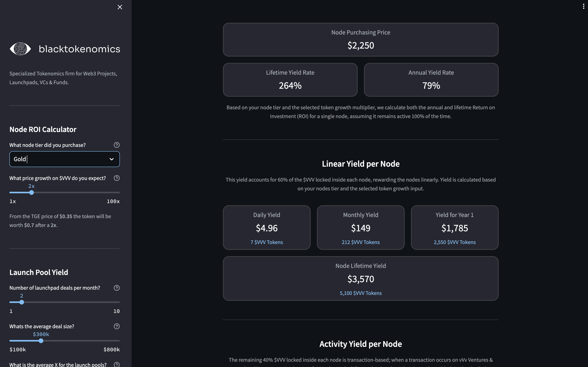Click the 100x maximum price growth label
This screenshot has width=588, height=367.
pos(113,201)
